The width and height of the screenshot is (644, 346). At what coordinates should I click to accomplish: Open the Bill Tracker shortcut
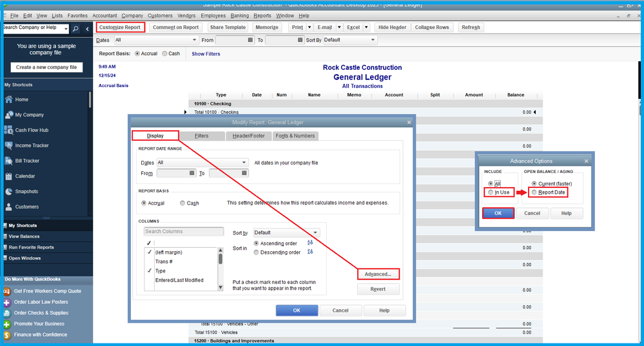[x=27, y=161]
